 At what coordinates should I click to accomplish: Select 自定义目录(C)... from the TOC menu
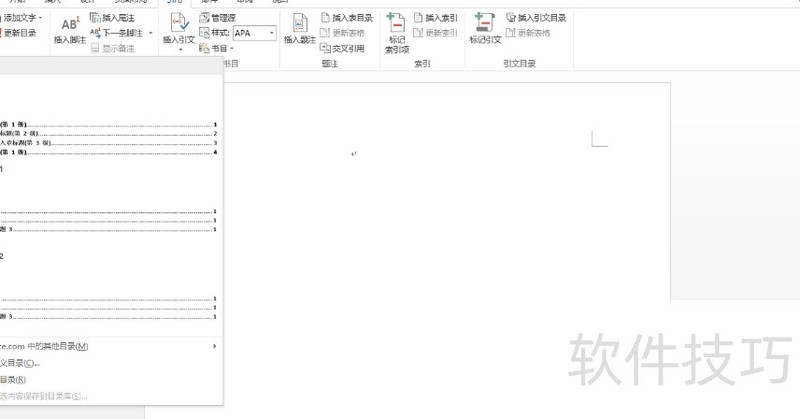click(x=110, y=363)
